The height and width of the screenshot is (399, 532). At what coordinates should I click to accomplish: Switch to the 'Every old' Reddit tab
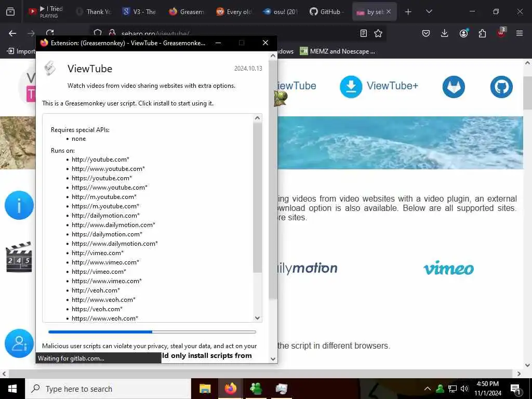pos(234,11)
